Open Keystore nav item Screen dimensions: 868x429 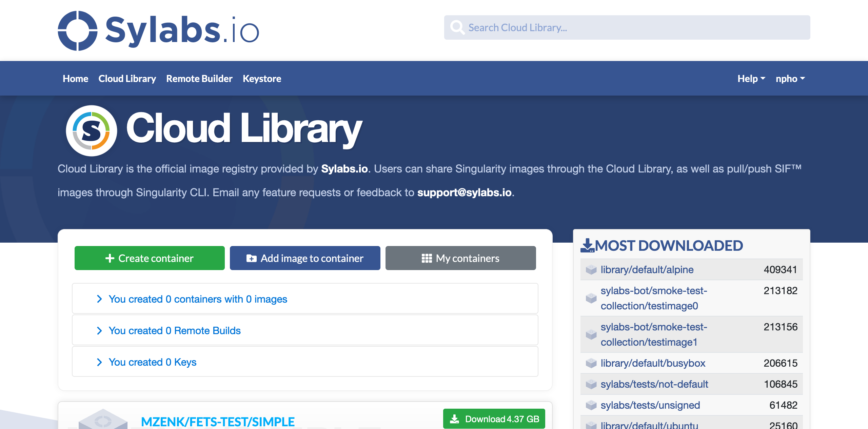click(262, 79)
